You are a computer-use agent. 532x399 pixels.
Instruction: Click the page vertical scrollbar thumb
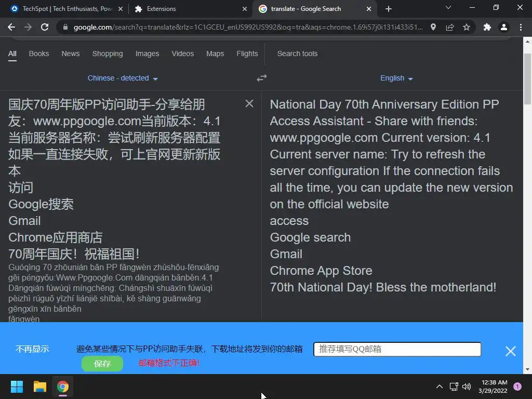coord(527,79)
